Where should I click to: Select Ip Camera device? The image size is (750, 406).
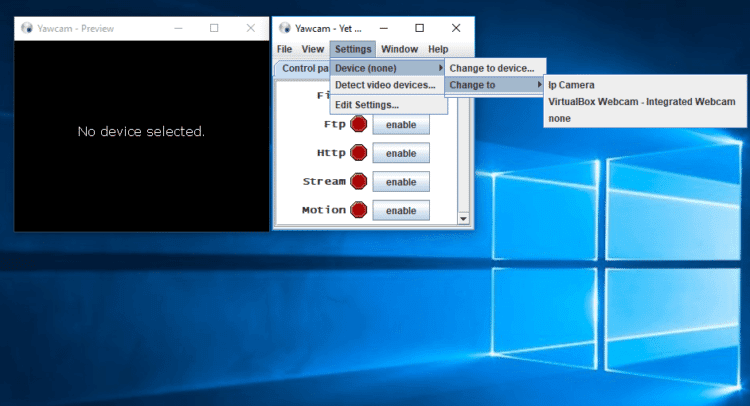tap(645, 85)
